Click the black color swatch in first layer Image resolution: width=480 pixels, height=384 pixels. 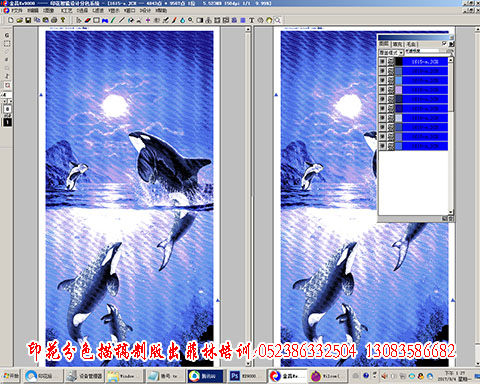tap(399, 61)
